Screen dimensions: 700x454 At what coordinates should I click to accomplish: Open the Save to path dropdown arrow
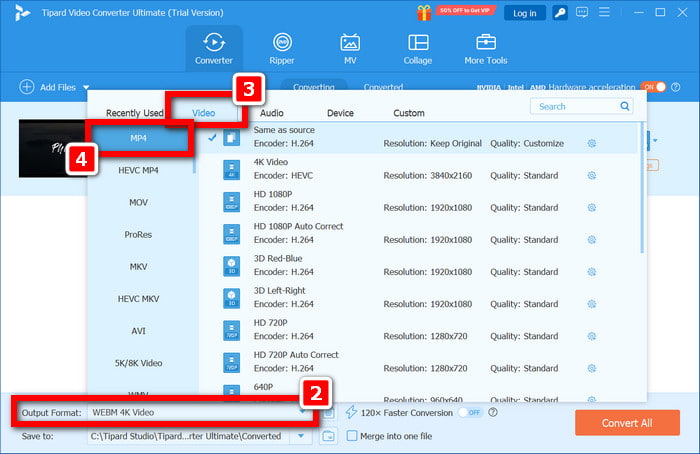301,436
